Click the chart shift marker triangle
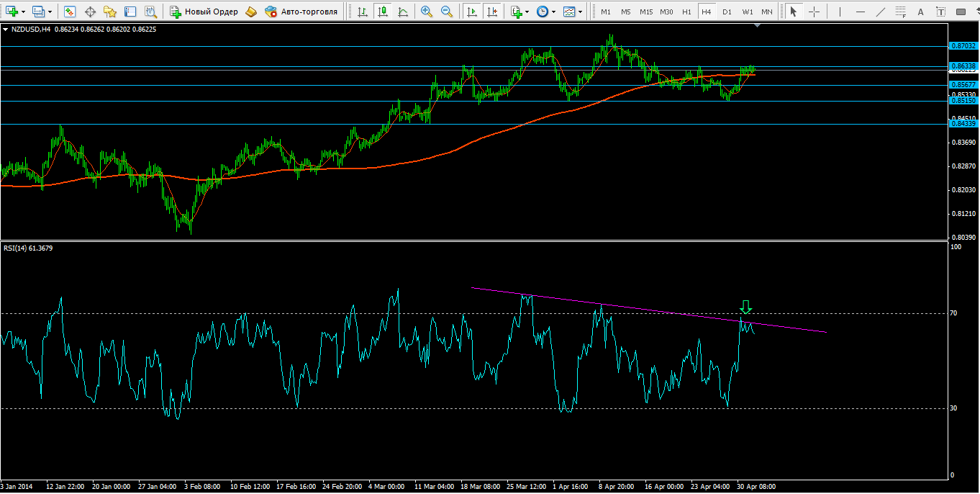The width and height of the screenshot is (980, 494). click(757, 26)
